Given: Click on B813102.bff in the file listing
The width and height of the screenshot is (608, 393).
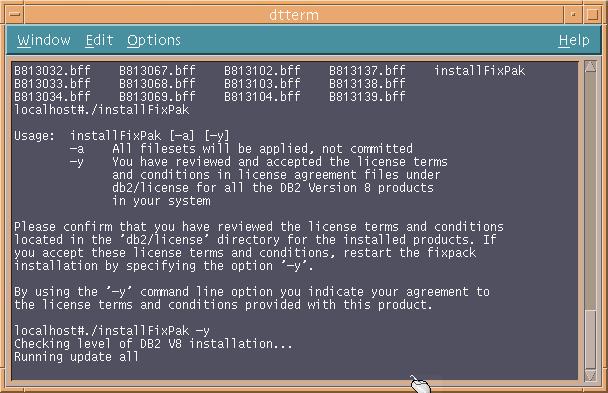Looking at the screenshot, I should click(x=262, y=71).
